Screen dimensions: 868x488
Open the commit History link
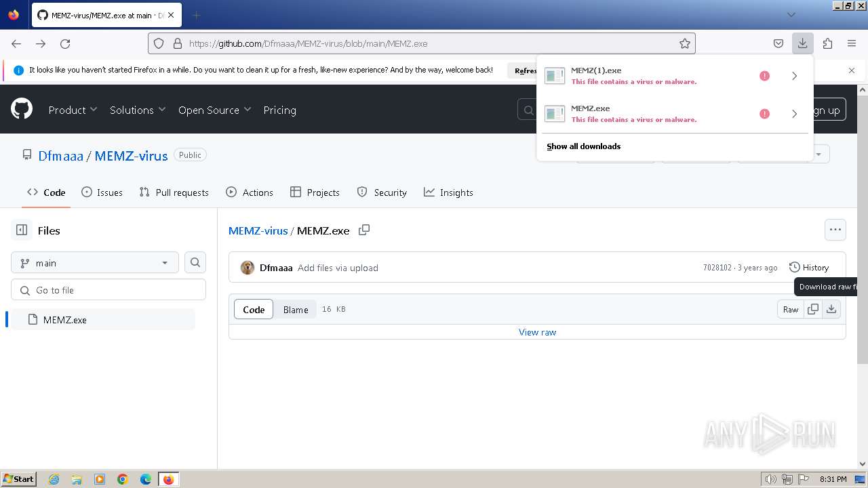tap(809, 267)
